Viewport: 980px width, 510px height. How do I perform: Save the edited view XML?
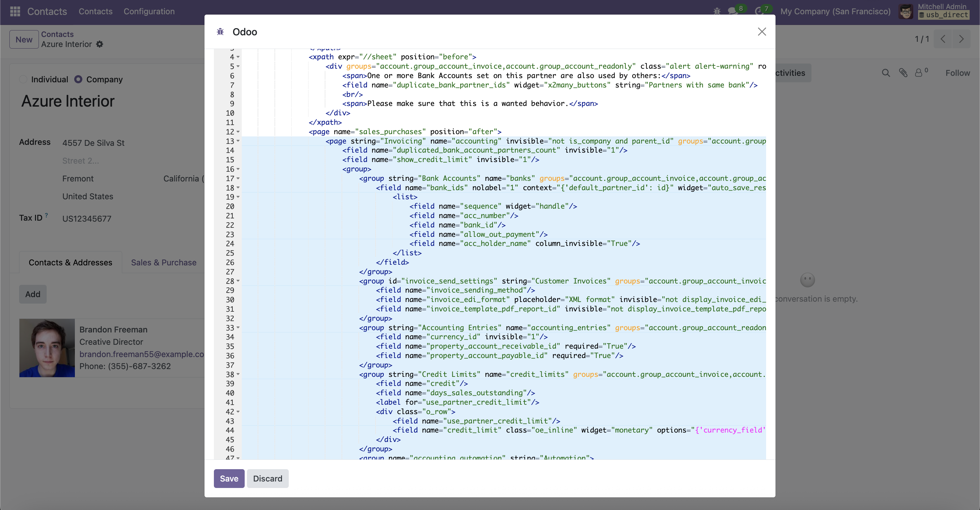[x=229, y=479]
